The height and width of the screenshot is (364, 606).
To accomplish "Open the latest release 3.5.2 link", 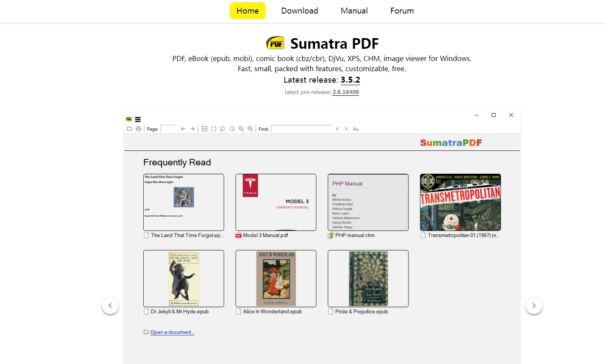I will [350, 80].
